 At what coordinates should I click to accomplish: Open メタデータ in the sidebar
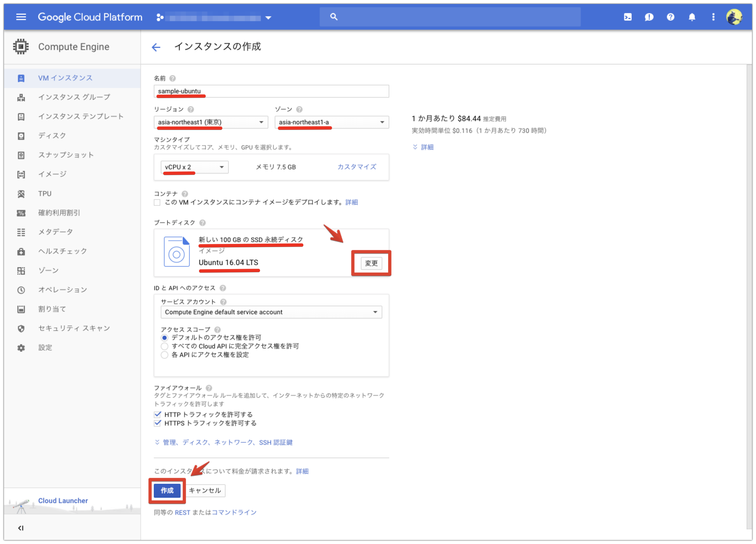click(x=72, y=232)
